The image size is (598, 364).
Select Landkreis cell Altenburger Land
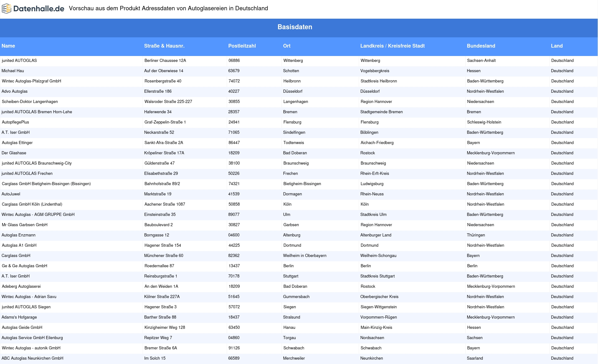[x=376, y=235]
